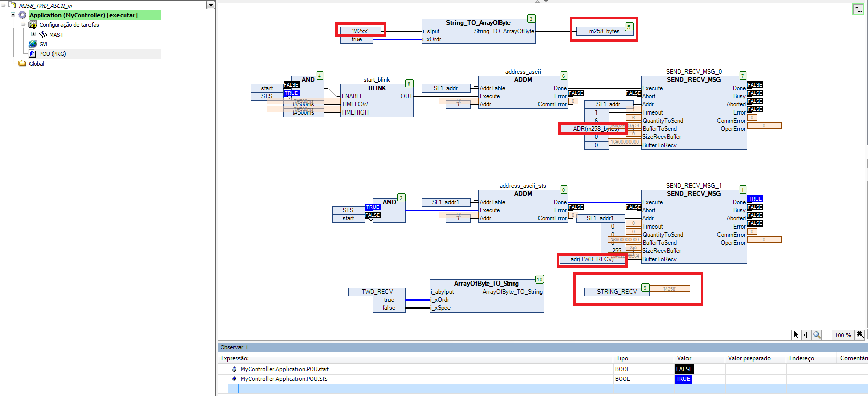Collapse the M258_TWD_ASCII_m project node

(4, 6)
